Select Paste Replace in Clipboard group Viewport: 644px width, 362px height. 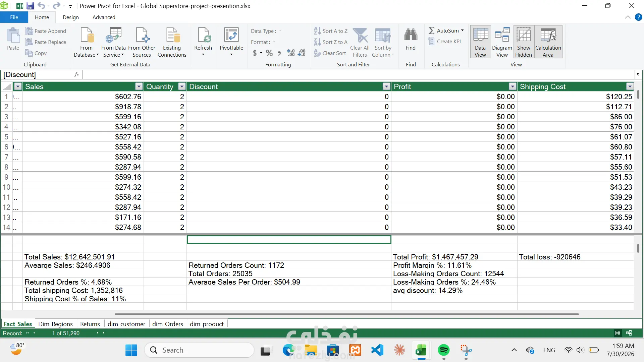click(x=46, y=42)
